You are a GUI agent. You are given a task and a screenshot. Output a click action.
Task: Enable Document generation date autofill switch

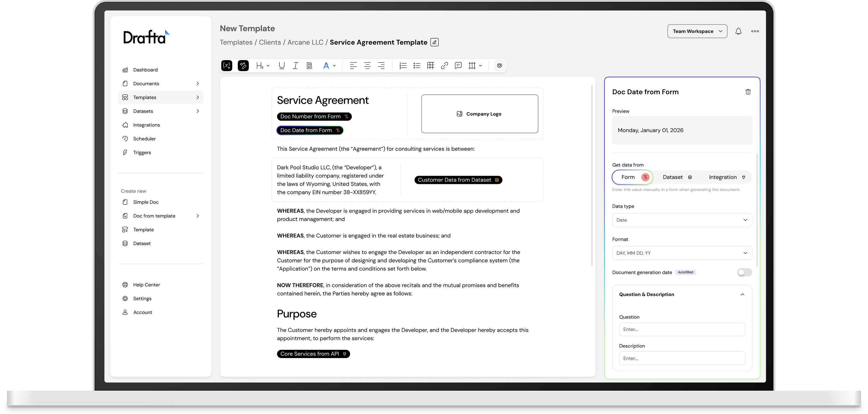click(744, 272)
